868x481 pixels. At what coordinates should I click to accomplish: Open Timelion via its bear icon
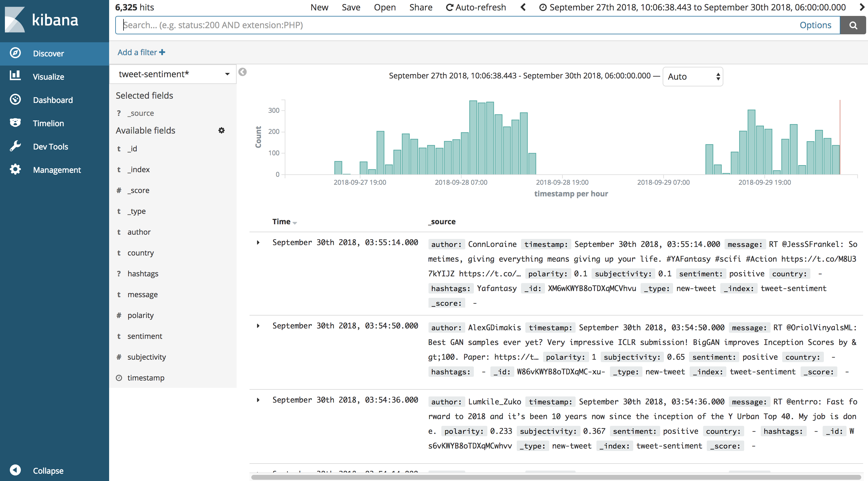[x=15, y=123]
